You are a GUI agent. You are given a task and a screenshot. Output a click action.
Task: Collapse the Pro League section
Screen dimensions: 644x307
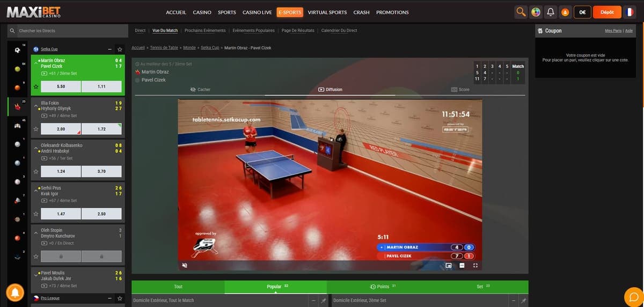(x=109, y=298)
